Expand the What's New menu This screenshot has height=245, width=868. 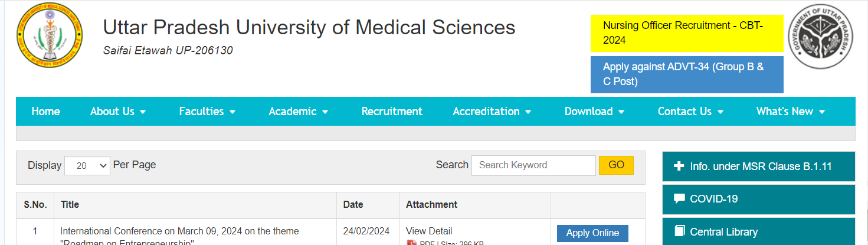pyautogui.click(x=790, y=111)
